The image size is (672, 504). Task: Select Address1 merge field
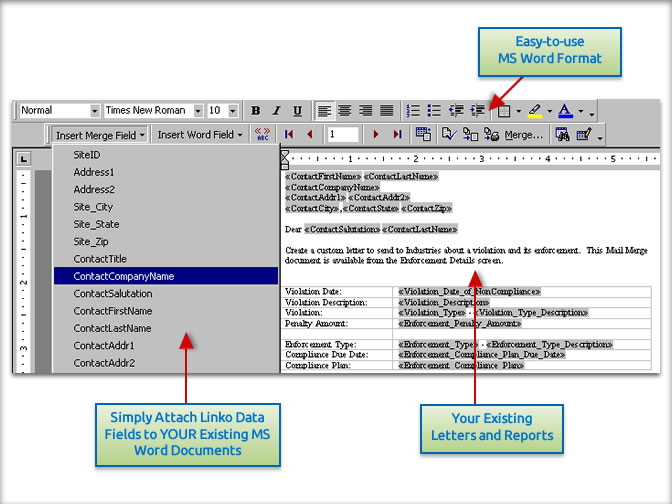(166, 172)
